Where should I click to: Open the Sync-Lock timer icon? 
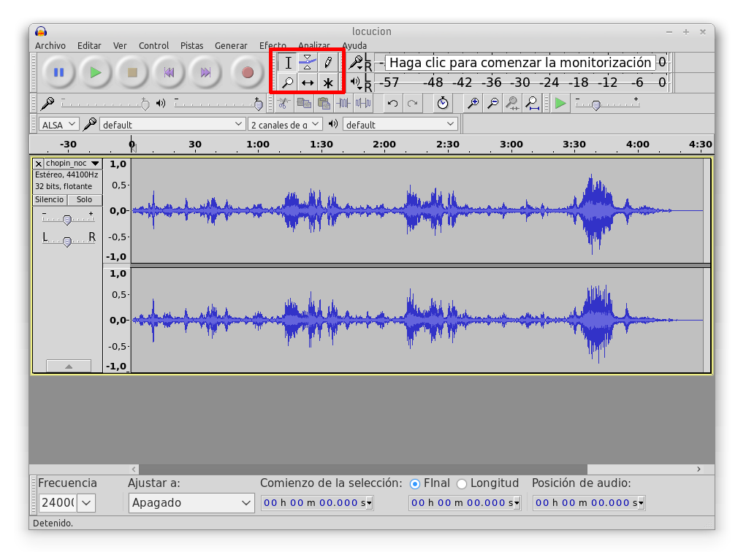click(443, 103)
